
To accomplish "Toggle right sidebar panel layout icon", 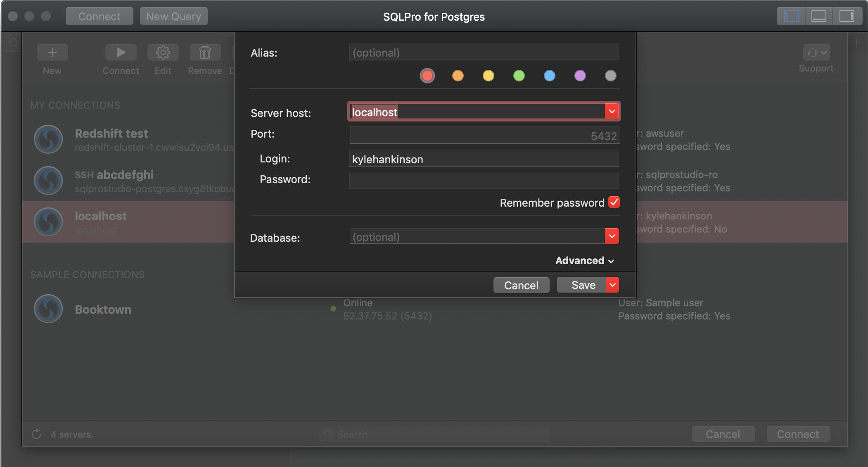I will tap(847, 16).
